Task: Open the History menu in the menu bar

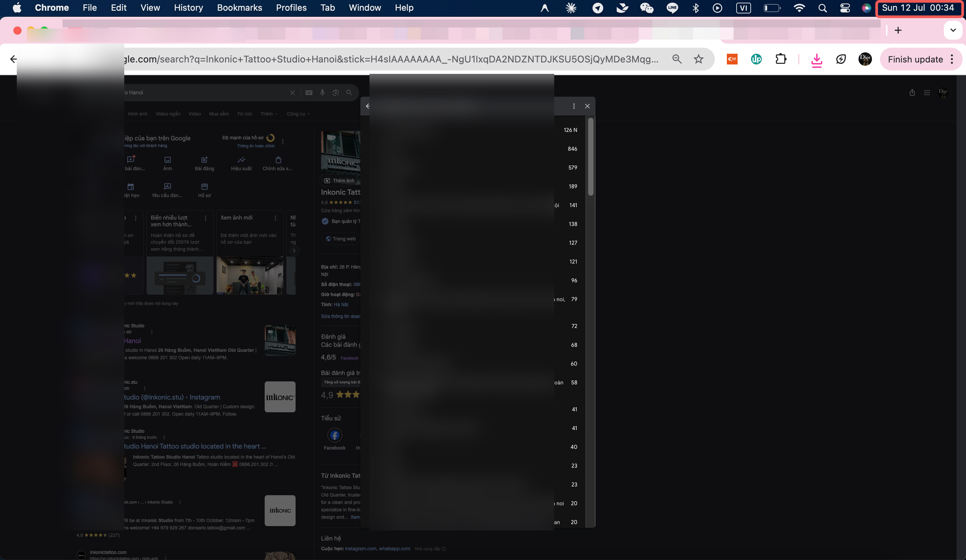Action: (189, 8)
